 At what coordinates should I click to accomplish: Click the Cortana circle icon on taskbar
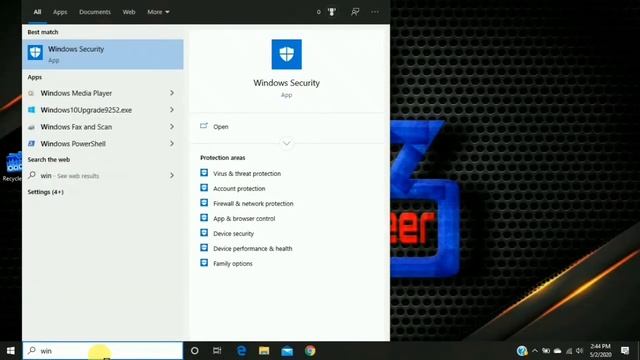click(195, 351)
